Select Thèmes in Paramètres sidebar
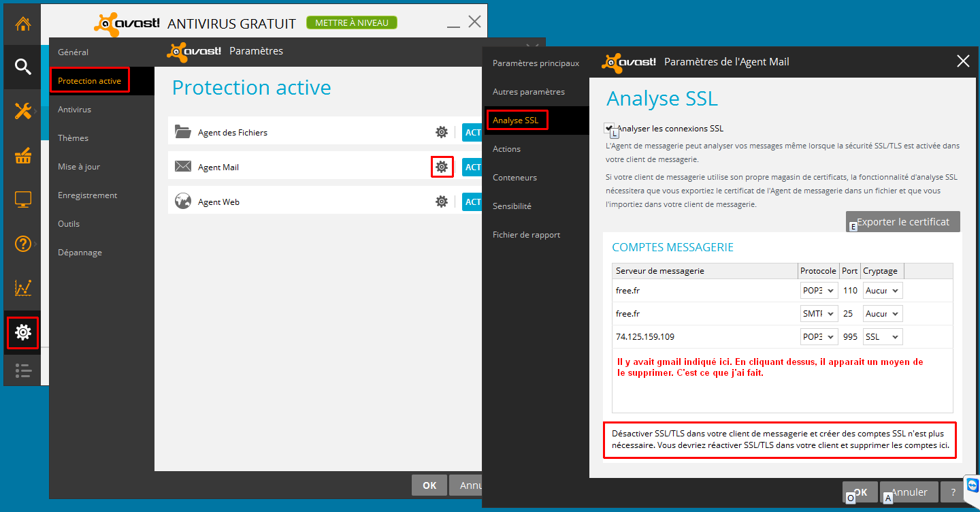Viewport: 980px width, 512px height. click(73, 138)
